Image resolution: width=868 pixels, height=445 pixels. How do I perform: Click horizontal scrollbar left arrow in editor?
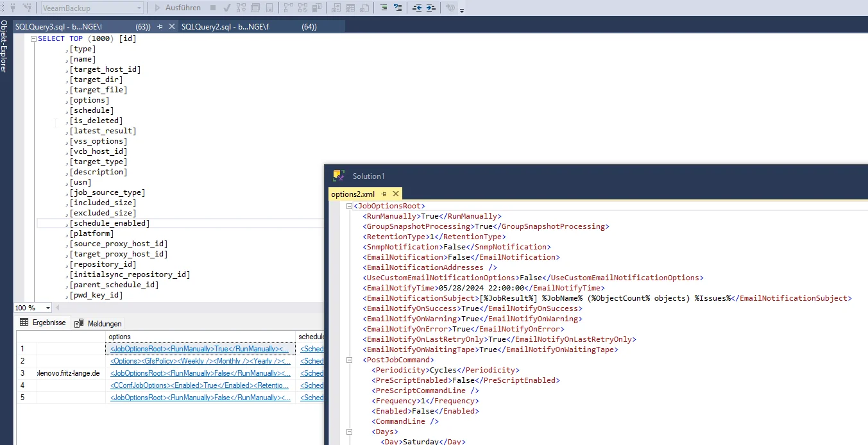coord(58,308)
